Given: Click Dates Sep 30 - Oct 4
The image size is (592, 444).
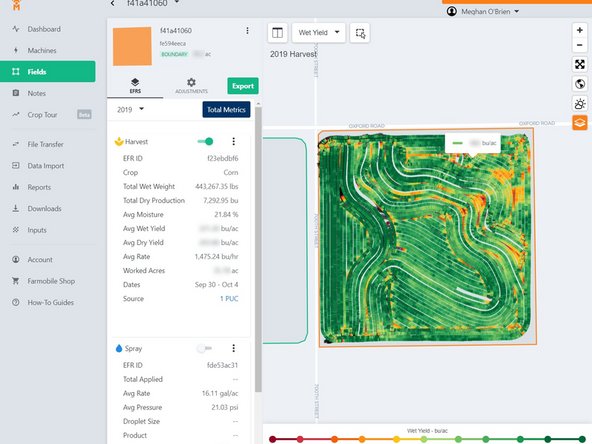Looking at the screenshot, I should click(x=216, y=284).
